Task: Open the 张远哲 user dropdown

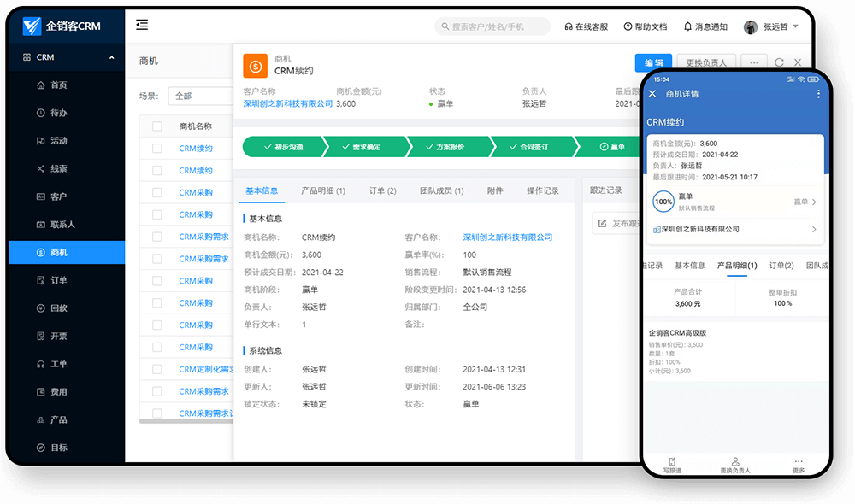Action: pos(771,26)
